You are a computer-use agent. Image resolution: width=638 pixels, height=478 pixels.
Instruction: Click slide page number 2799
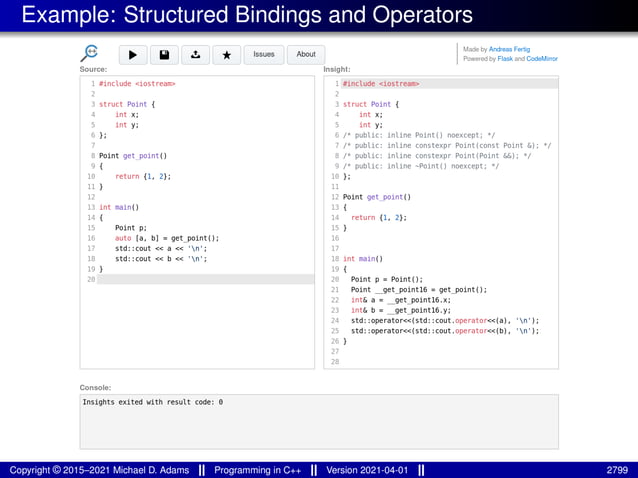click(617, 470)
